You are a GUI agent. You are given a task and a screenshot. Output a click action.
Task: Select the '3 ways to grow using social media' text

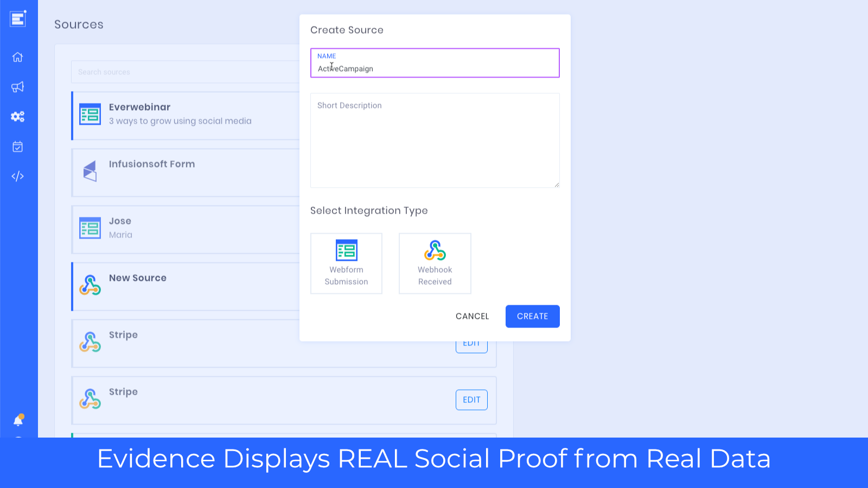(x=180, y=121)
